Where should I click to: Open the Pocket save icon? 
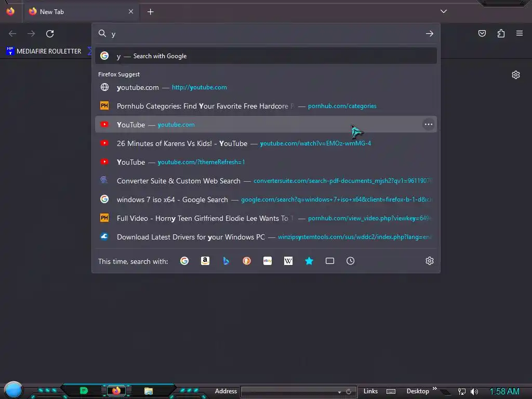[x=482, y=33]
